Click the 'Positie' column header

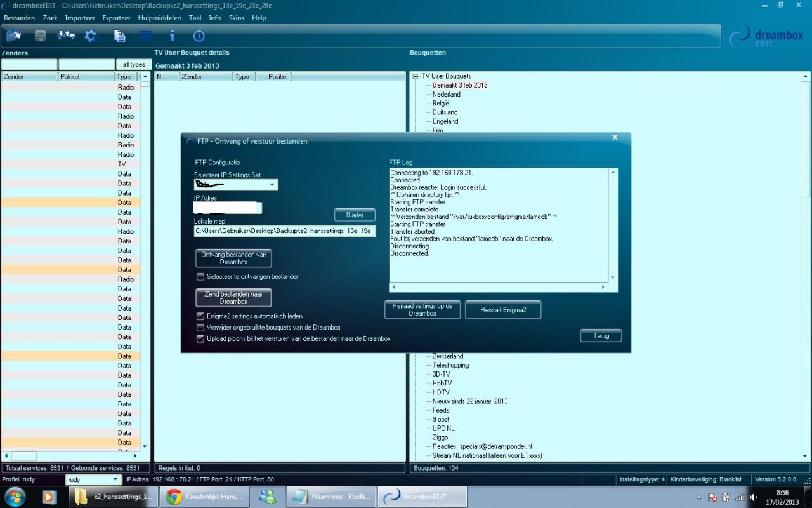pyautogui.click(x=273, y=77)
